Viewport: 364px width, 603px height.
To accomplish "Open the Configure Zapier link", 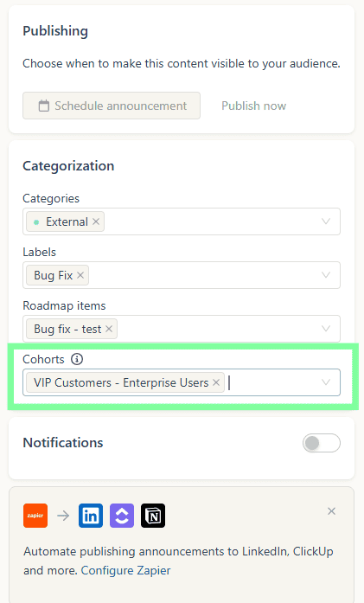I will tap(125, 570).
